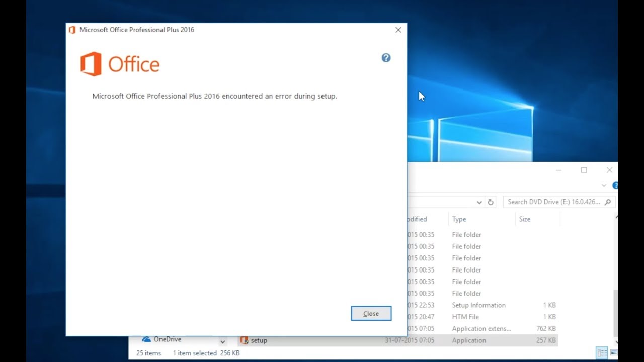Click the Office error message text

pyautogui.click(x=214, y=96)
